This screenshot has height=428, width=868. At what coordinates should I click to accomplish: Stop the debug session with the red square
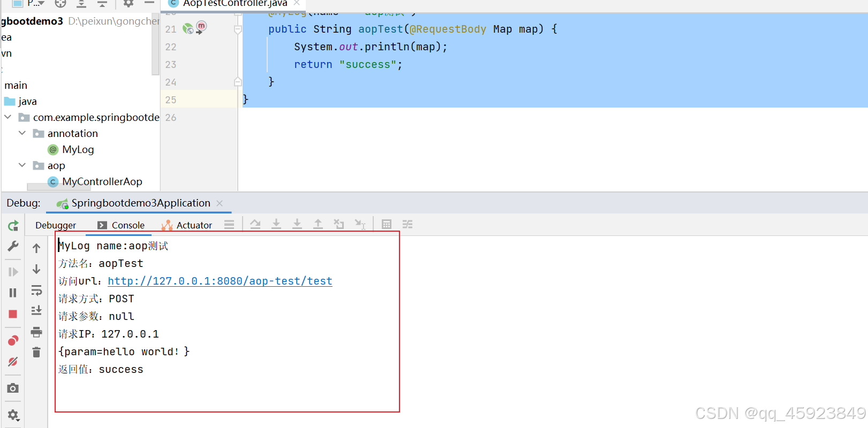coord(13,314)
